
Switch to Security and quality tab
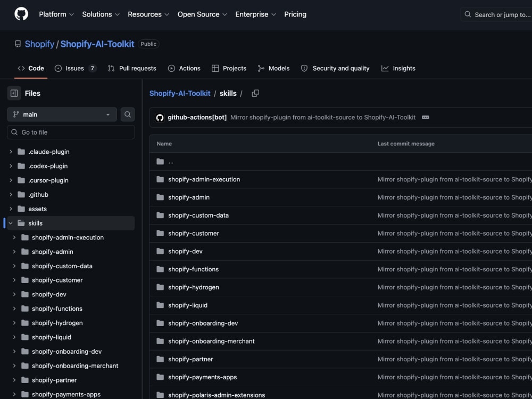point(335,68)
